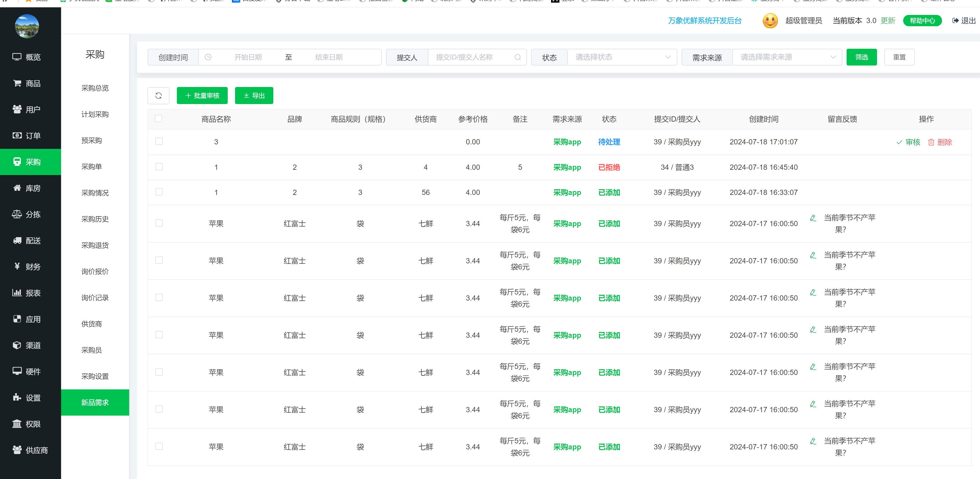Open the 概览 overview monitor icon
Image resolution: width=980 pixels, height=479 pixels.
17,57
